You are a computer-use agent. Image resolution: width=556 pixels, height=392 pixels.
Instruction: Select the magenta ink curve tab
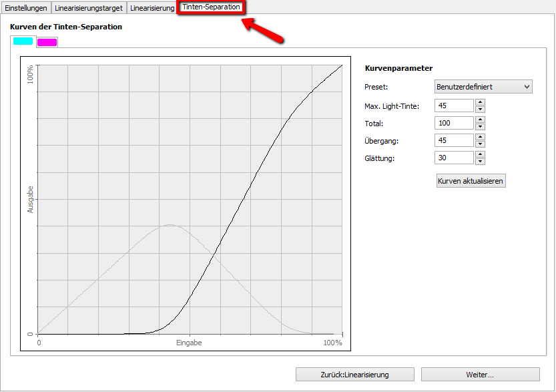pyautogui.click(x=47, y=43)
